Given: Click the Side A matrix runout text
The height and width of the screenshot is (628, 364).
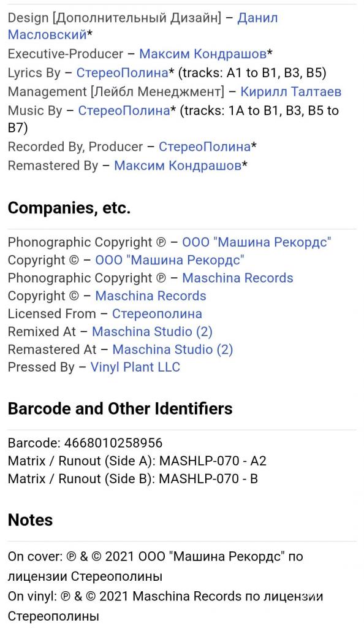Looking at the screenshot, I should [137, 461].
